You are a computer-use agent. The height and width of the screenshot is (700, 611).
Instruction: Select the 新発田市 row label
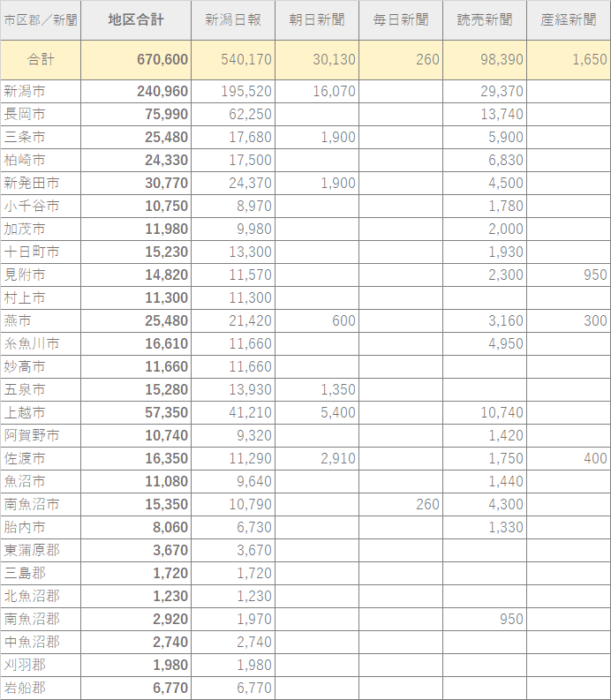32,183
